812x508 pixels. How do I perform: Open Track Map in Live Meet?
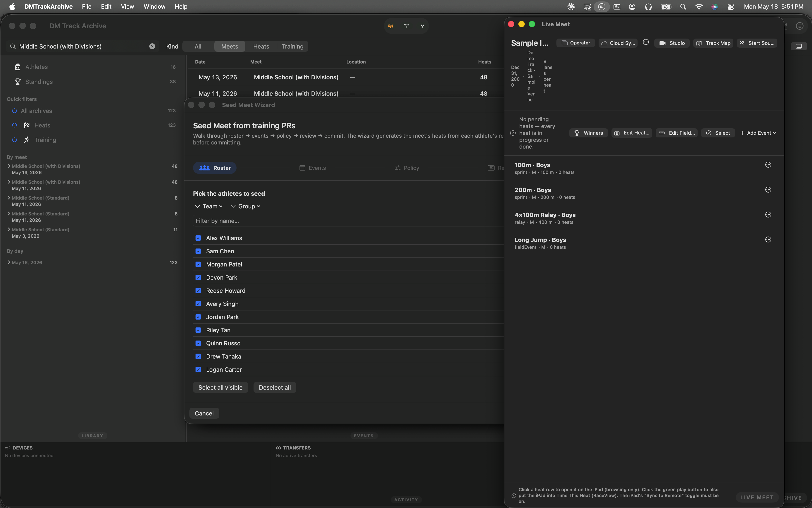pos(713,43)
